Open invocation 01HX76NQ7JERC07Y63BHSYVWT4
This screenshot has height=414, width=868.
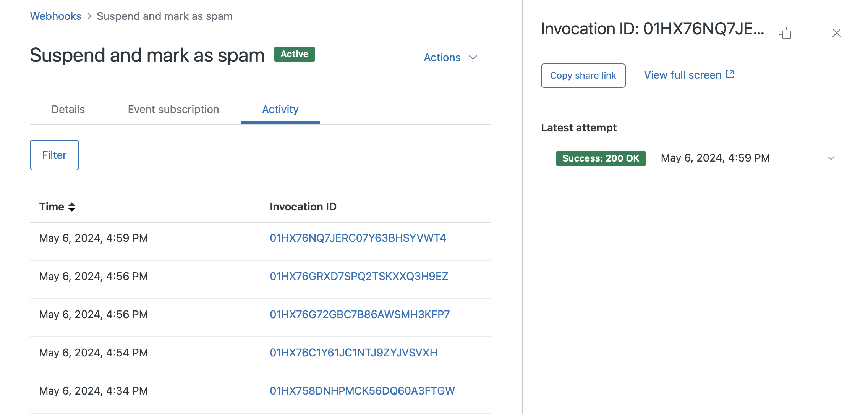358,238
